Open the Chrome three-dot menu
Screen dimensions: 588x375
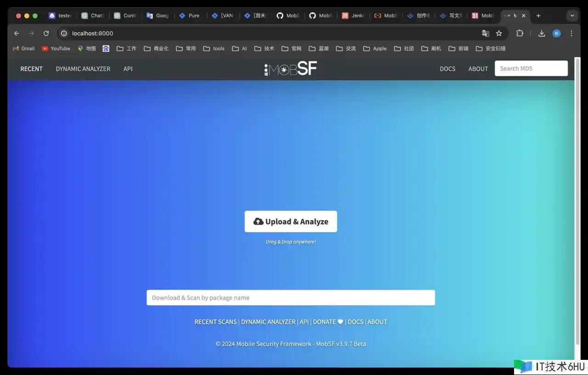[x=571, y=33]
